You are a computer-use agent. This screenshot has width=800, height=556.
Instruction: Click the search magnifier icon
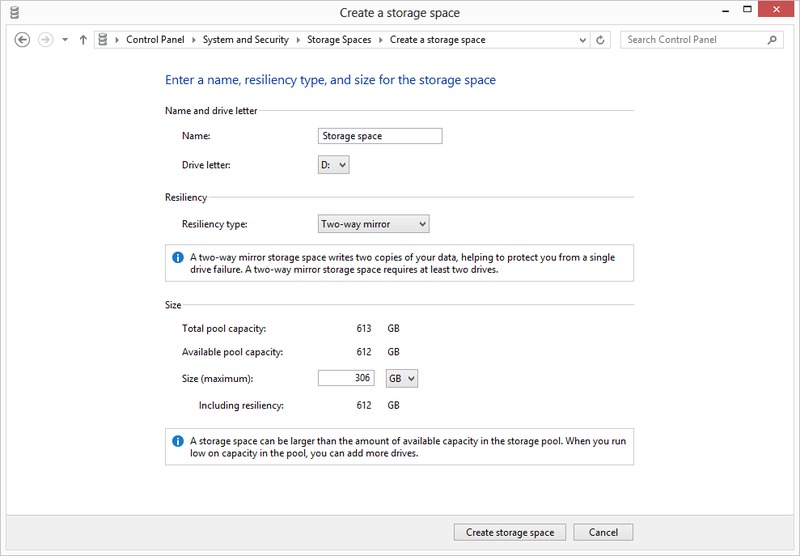[x=772, y=40]
